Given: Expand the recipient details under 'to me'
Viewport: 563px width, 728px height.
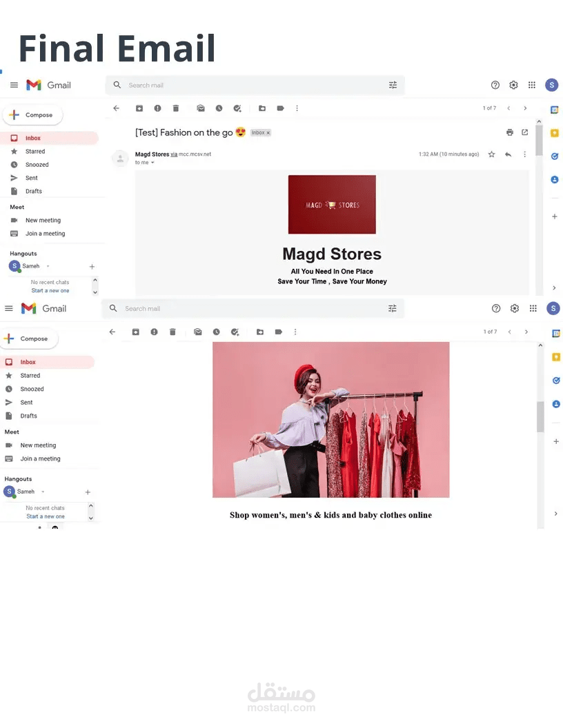Looking at the screenshot, I should [151, 162].
